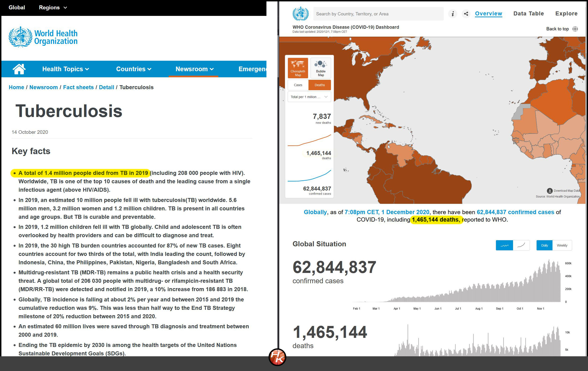Toggle map to show Cases
This screenshot has width=588, height=371.
click(298, 85)
